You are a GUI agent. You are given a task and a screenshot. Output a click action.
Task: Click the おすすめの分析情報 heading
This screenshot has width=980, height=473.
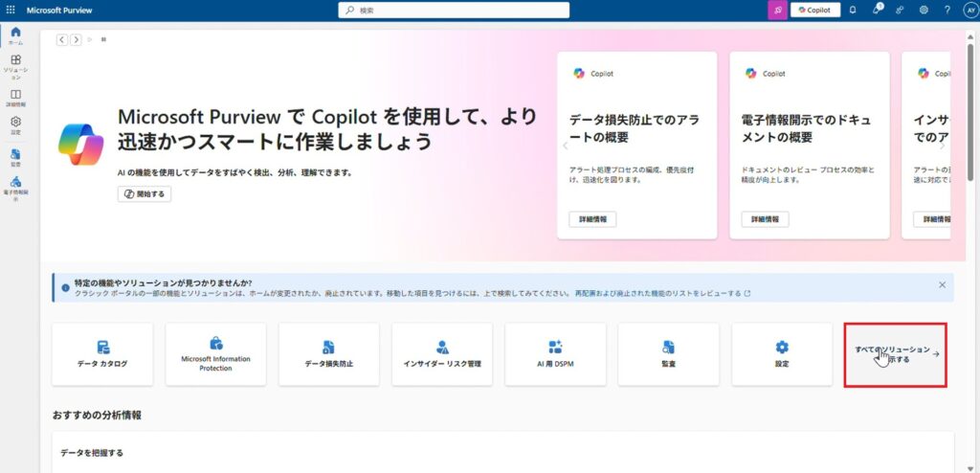(x=97, y=415)
